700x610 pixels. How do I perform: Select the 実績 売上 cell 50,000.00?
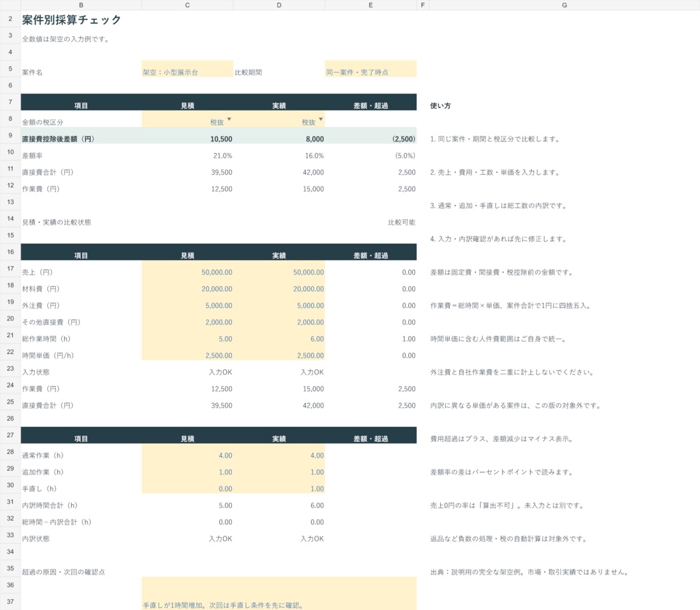tap(279, 268)
